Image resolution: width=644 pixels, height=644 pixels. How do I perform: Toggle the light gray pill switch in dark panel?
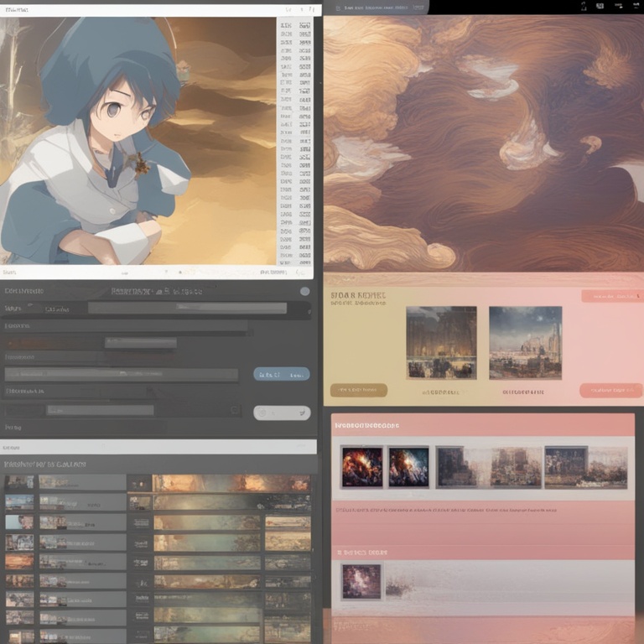click(282, 413)
